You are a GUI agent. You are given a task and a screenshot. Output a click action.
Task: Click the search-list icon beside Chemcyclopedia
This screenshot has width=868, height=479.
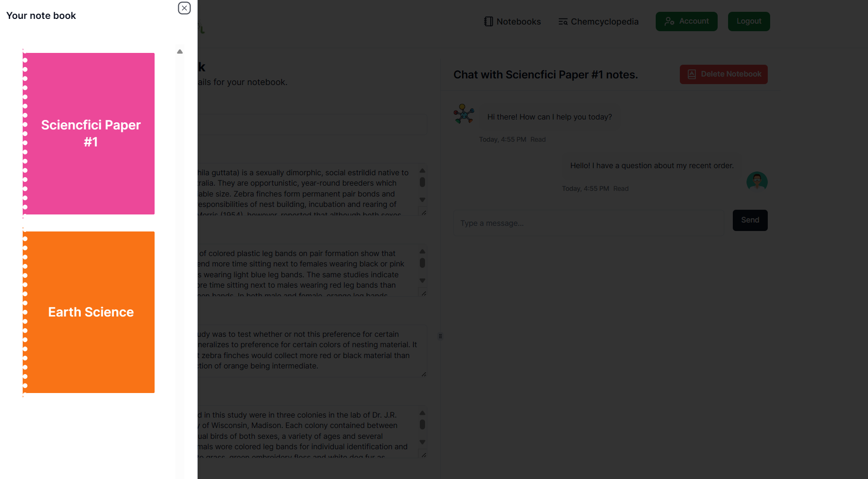point(563,22)
